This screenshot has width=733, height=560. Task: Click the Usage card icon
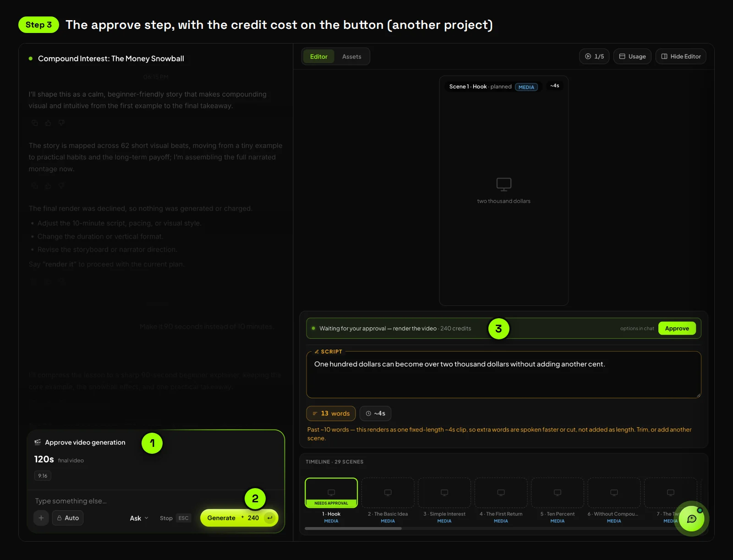(x=622, y=56)
